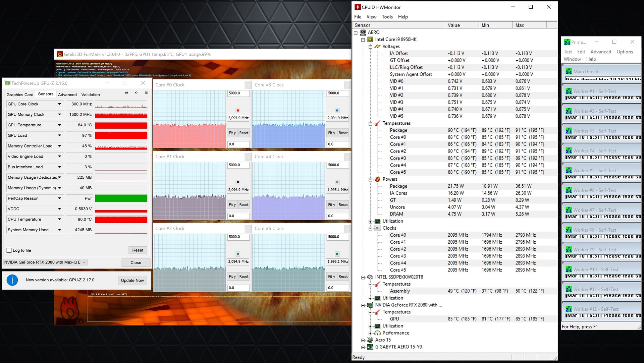Open the Prime95 Options menu

pos(625,52)
